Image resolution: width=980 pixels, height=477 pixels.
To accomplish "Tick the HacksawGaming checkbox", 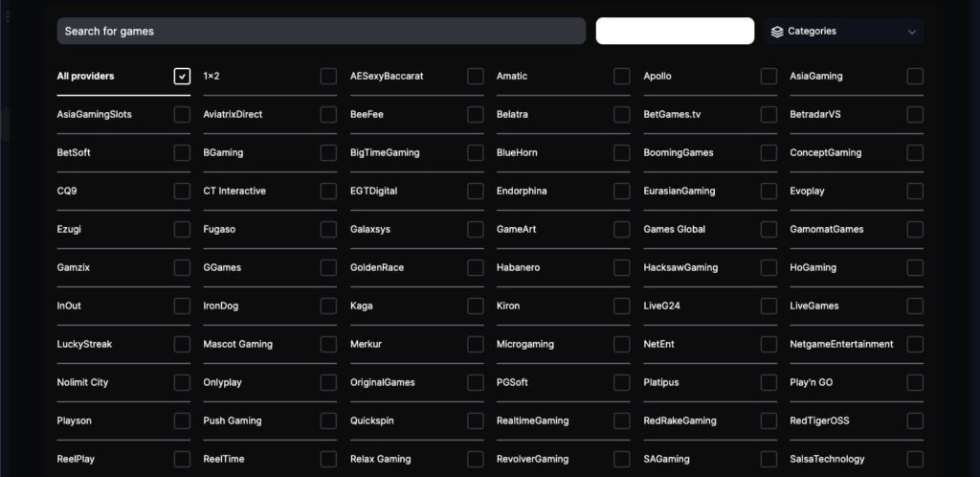I will coord(768,267).
